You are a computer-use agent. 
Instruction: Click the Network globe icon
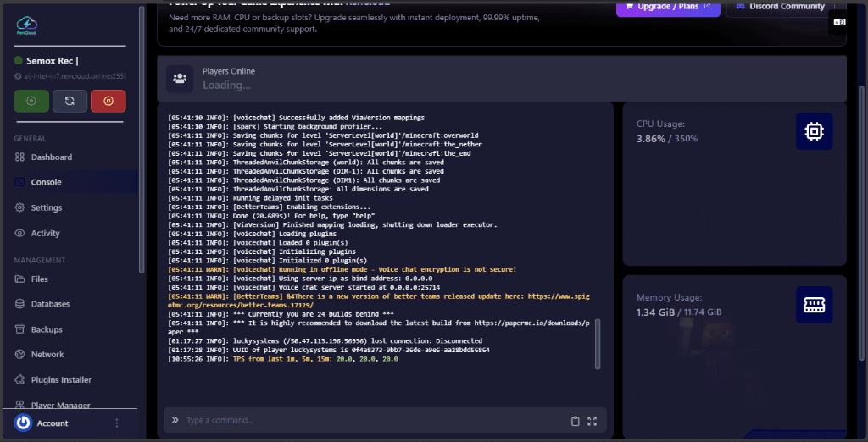tap(20, 354)
